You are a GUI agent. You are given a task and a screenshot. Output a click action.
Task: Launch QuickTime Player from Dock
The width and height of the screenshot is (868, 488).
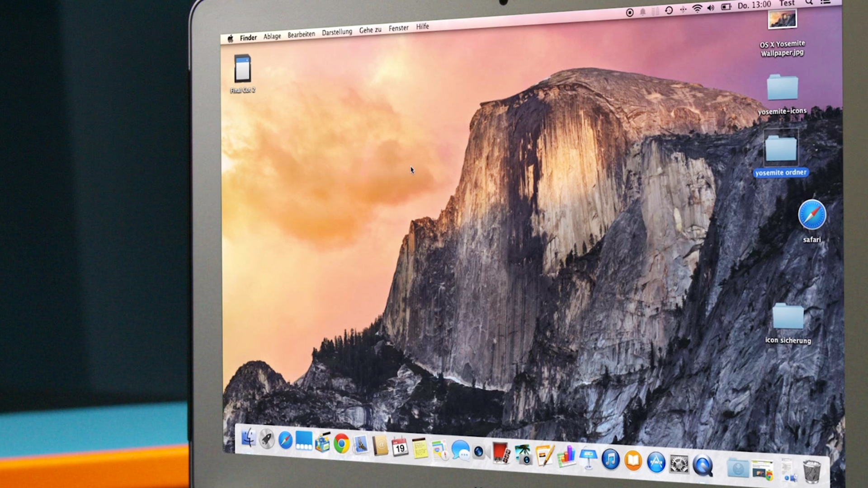pos(703,465)
